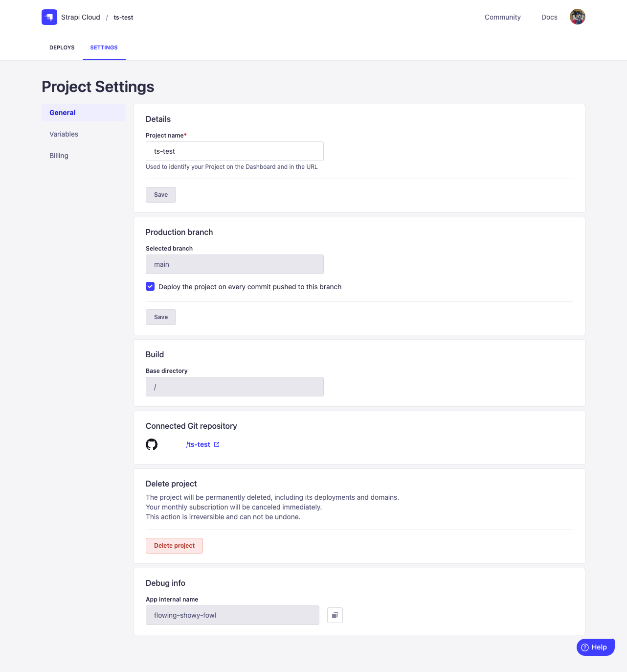Image resolution: width=627 pixels, height=672 pixels.
Task: Save the production branch settings
Action: pos(160,317)
